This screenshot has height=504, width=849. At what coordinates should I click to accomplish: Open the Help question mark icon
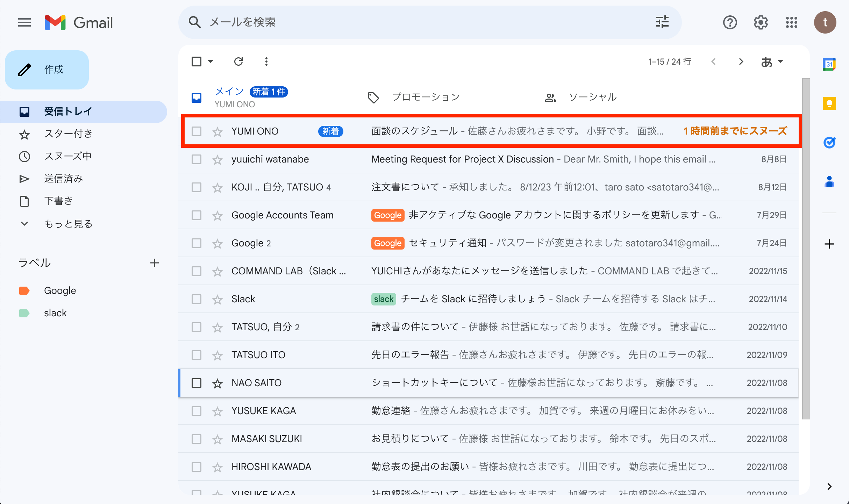coord(730,23)
